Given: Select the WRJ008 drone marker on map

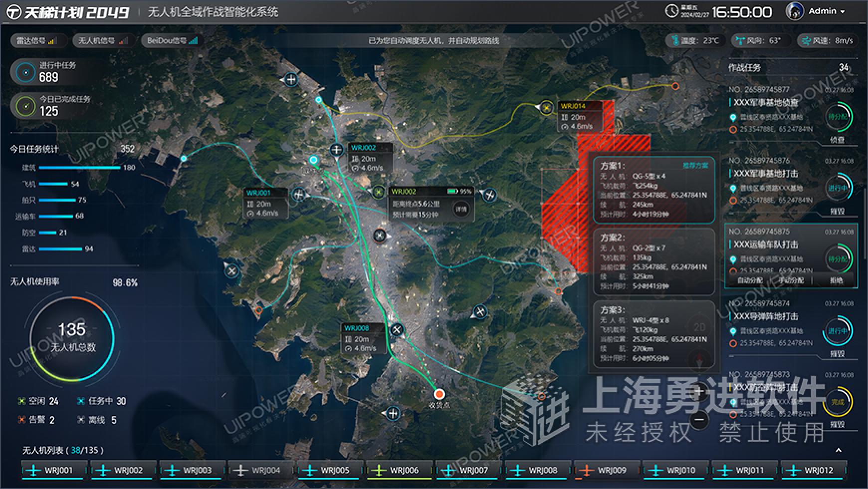Looking at the screenshot, I should pyautogui.click(x=397, y=329).
